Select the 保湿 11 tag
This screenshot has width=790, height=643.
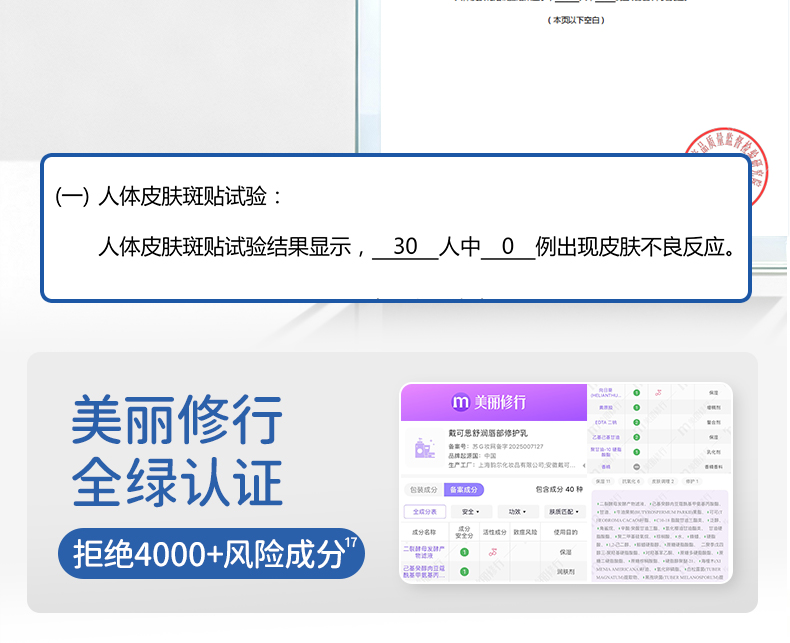pos(603,481)
